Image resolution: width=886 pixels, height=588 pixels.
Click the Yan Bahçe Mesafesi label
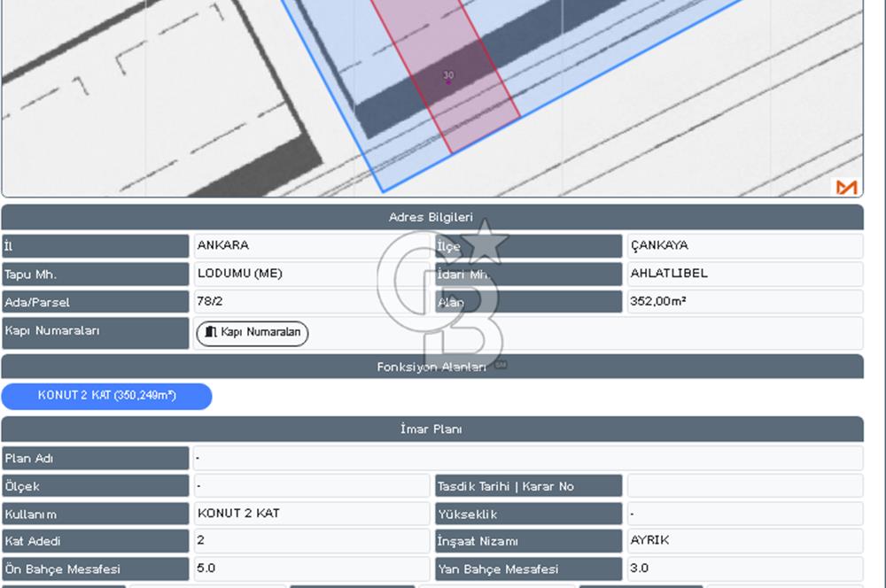click(528, 569)
